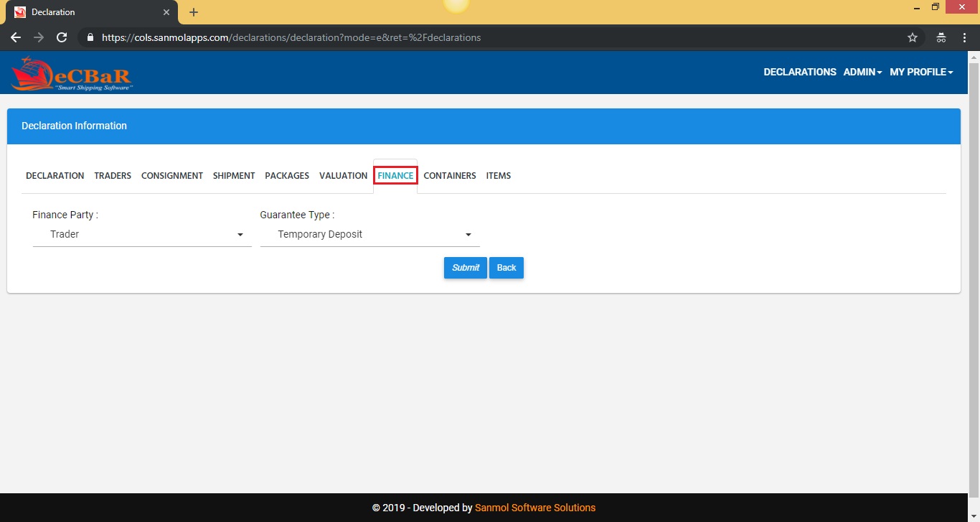
Task: Open the Finance Party dropdown
Action: [142, 235]
